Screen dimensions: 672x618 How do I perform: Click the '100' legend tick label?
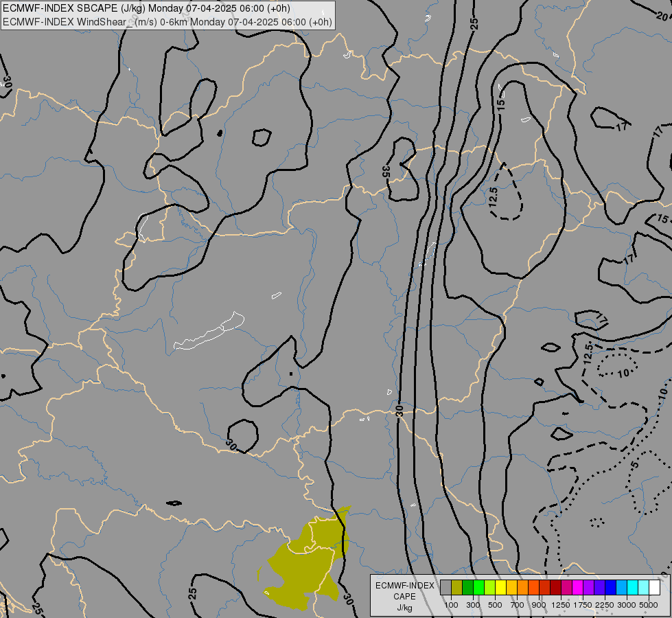451,605
